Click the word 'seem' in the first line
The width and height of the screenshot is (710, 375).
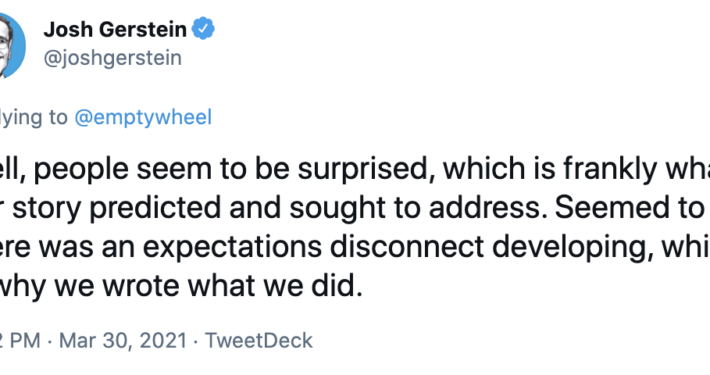pos(174,169)
